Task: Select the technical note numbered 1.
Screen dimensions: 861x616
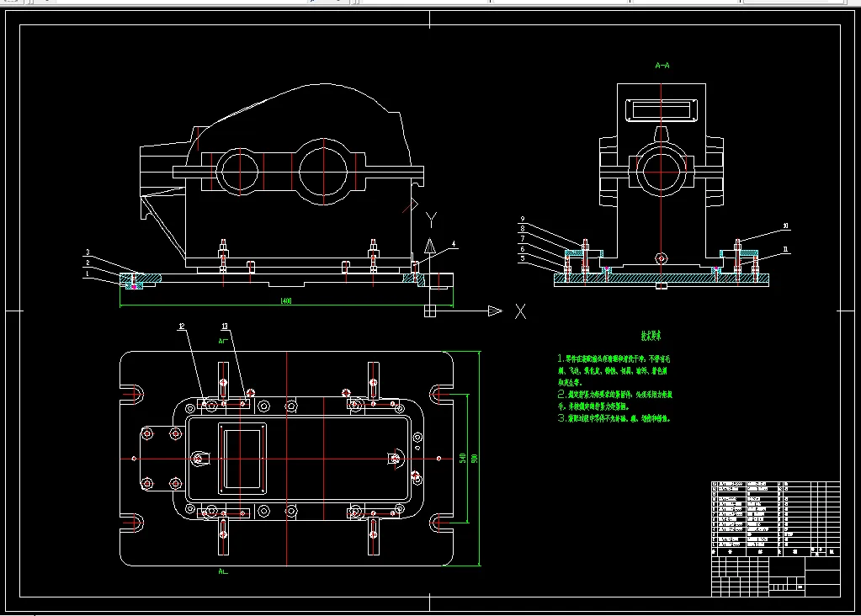Action: click(x=614, y=370)
